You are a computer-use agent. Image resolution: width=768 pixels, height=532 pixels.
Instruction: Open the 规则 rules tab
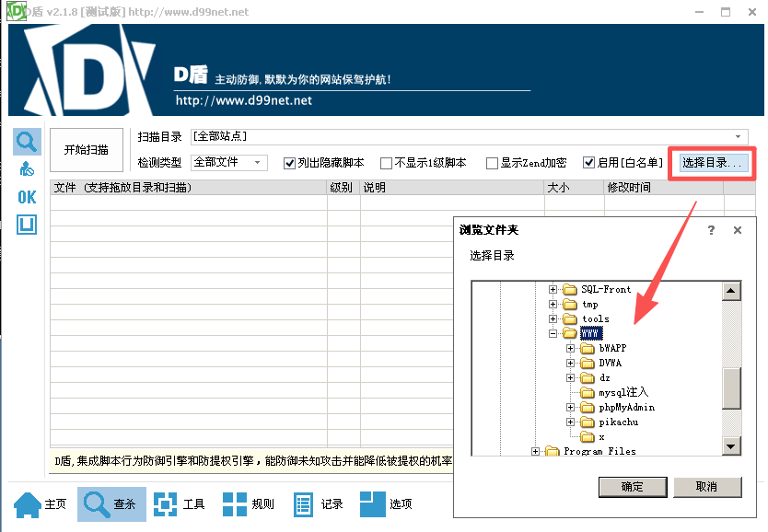tap(248, 504)
